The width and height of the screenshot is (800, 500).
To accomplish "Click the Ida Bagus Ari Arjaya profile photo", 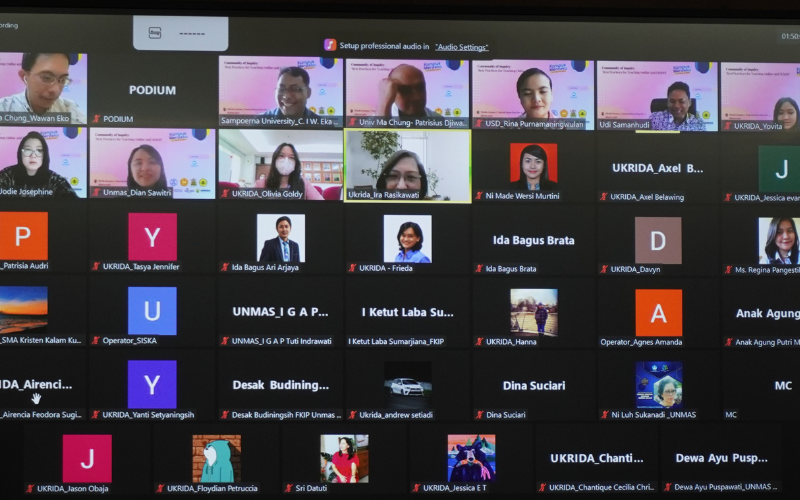I will 281,238.
